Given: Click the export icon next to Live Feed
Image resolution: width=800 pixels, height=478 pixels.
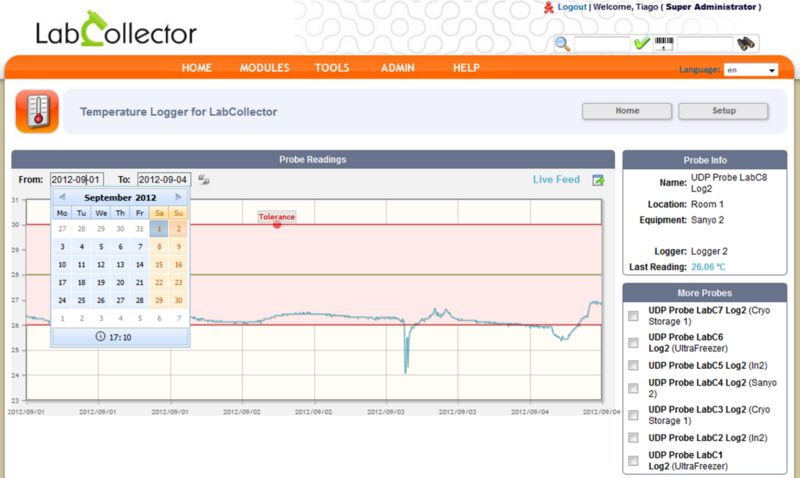Looking at the screenshot, I should coord(598,180).
